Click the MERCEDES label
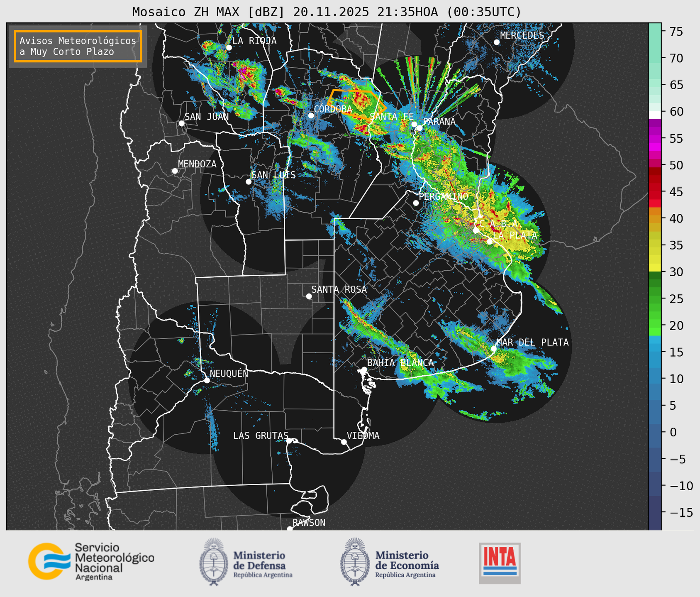 [x=522, y=36]
